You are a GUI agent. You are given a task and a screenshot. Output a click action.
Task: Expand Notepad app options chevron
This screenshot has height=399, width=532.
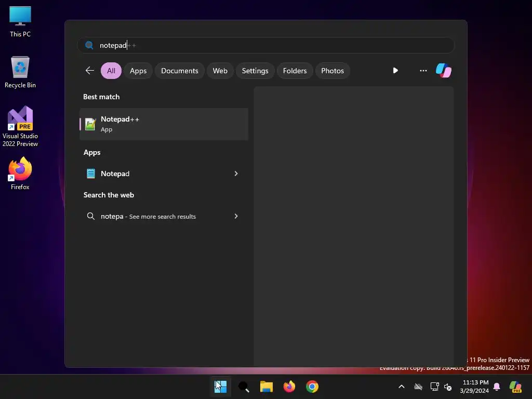tap(236, 174)
